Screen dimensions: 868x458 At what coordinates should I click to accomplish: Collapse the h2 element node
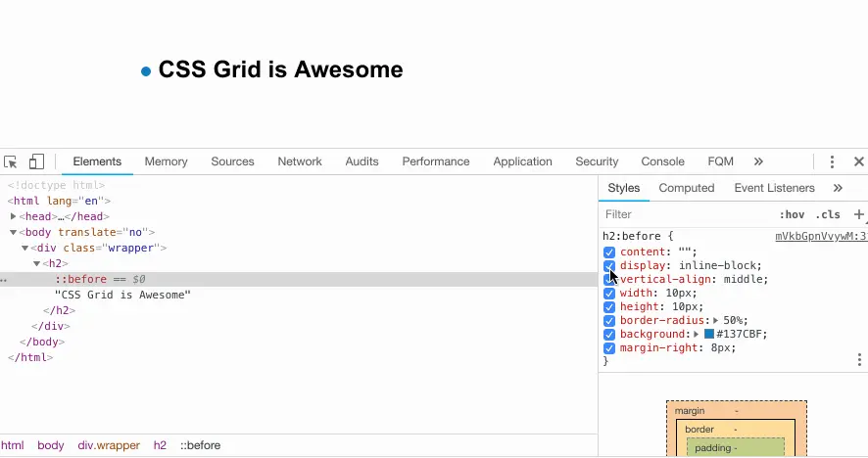click(x=36, y=264)
